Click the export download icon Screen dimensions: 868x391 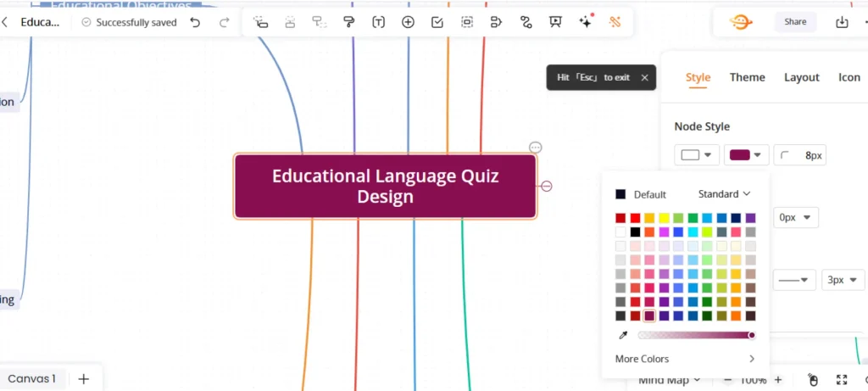click(x=842, y=22)
